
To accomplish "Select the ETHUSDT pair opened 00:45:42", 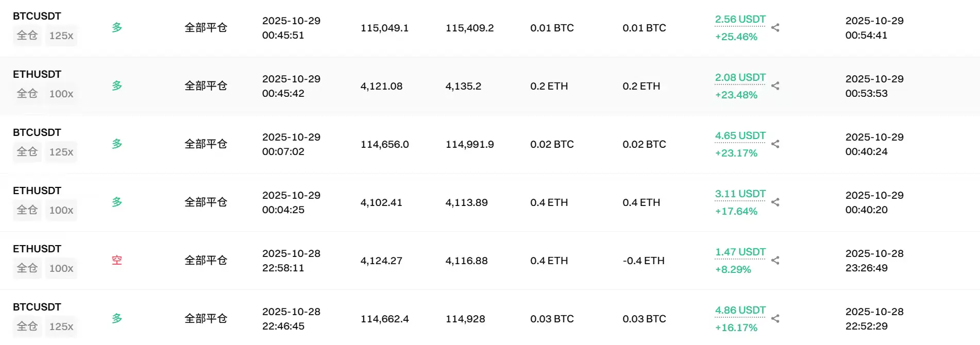I will 37,75.
